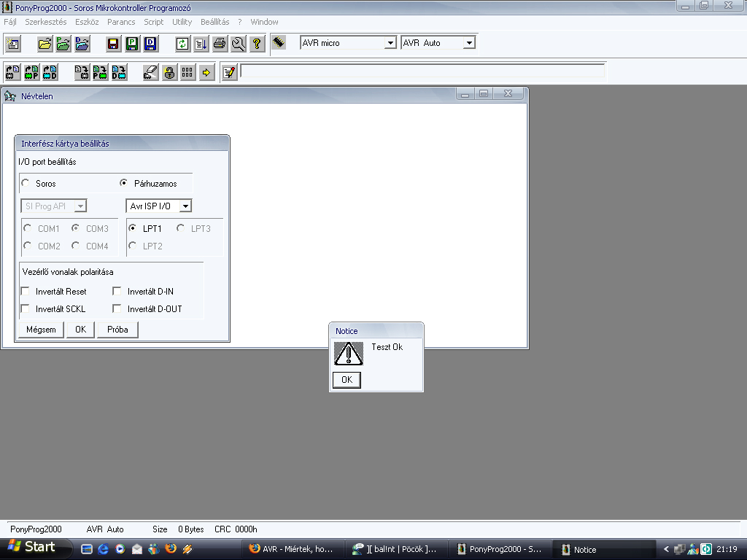Open the Script menu
Viewport: 747px width, 560px height.
(x=153, y=22)
